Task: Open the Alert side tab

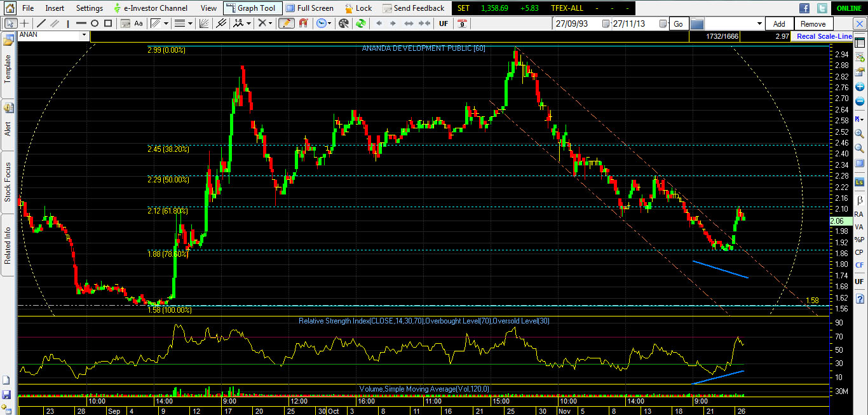Action: (x=8, y=125)
